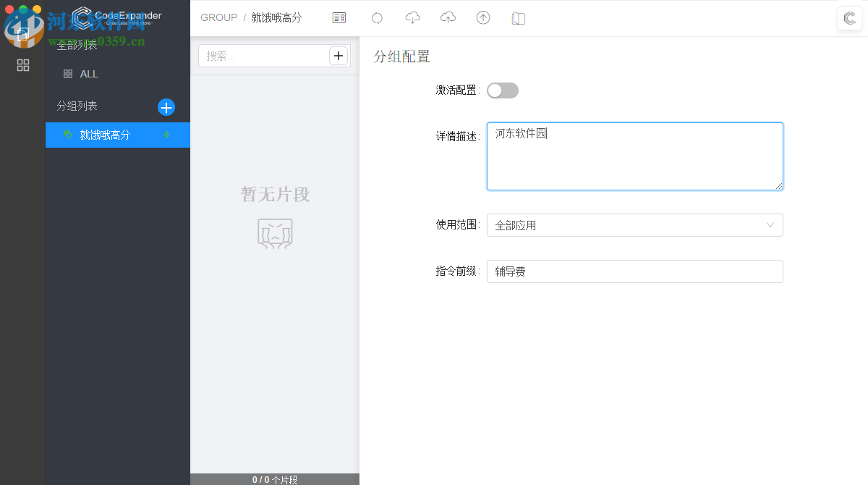Click the plus button beside the search box
Image resolution: width=868 pixels, height=485 pixels.
coord(338,55)
